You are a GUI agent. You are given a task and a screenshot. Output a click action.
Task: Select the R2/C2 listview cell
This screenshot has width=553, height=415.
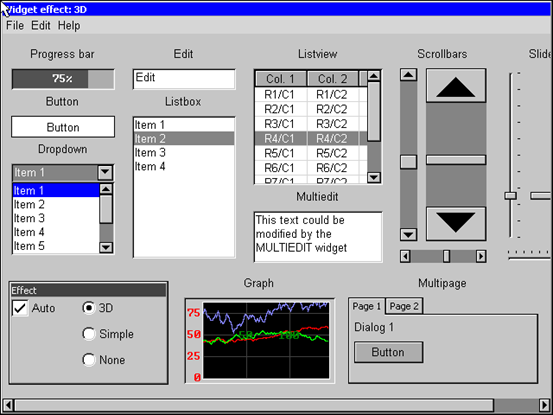tap(332, 109)
